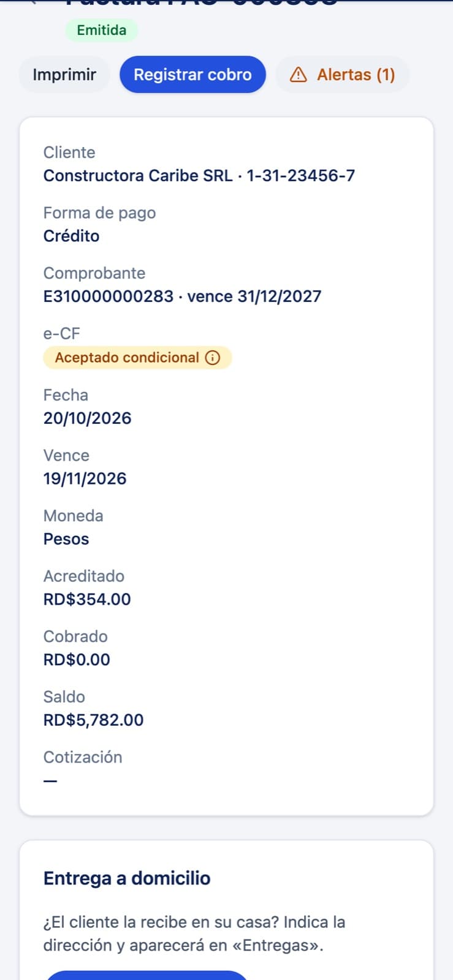The height and width of the screenshot is (980, 453).
Task: Click the green Emitida status badge
Action: click(x=102, y=30)
